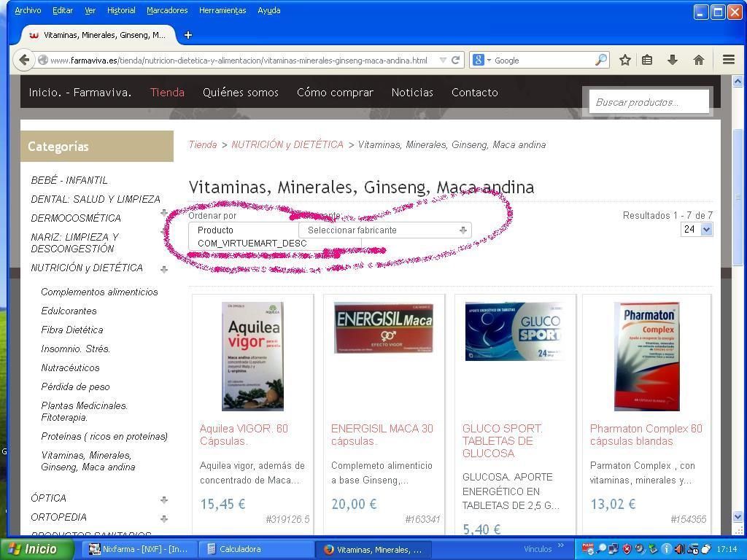The width and height of the screenshot is (747, 560).
Task: Click the page scrollbar down arrow
Action: tap(738, 516)
